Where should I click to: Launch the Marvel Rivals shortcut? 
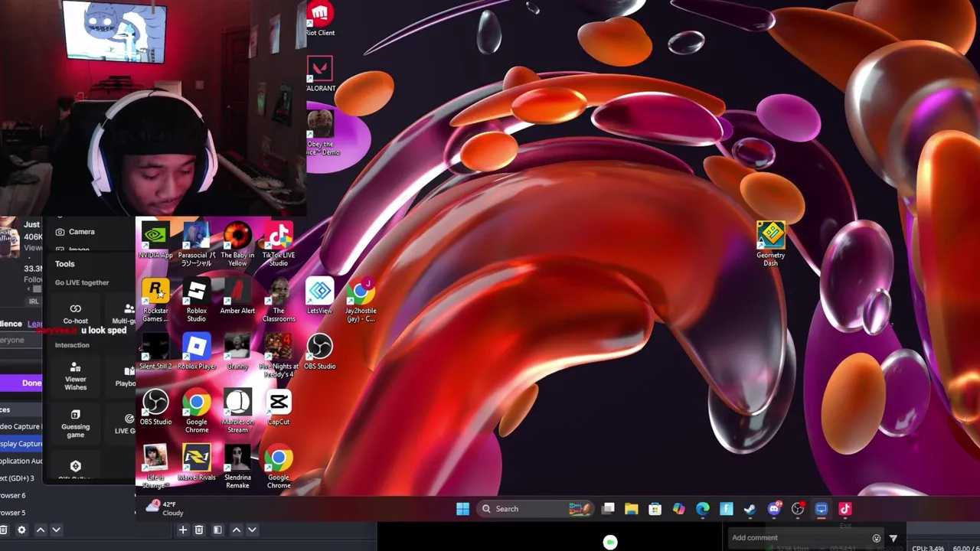tap(197, 463)
